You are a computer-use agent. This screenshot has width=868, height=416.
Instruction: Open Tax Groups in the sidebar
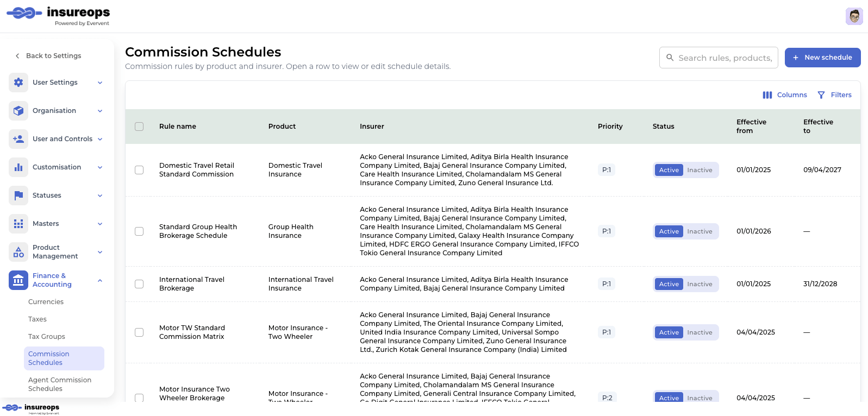47,337
